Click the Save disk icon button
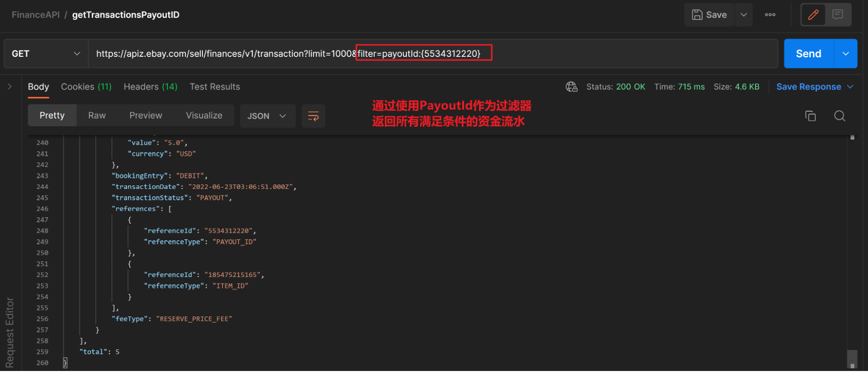This screenshot has width=868, height=372. coord(709,15)
